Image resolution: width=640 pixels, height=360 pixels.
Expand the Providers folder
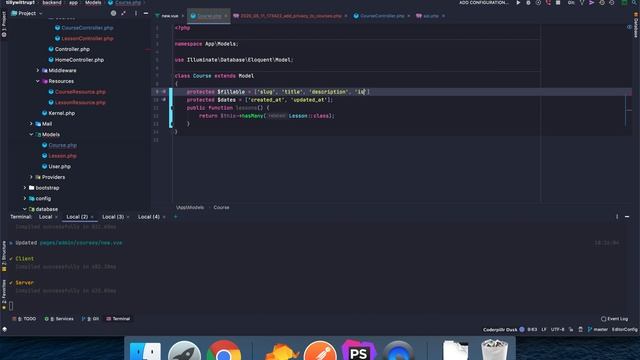[x=31, y=177]
